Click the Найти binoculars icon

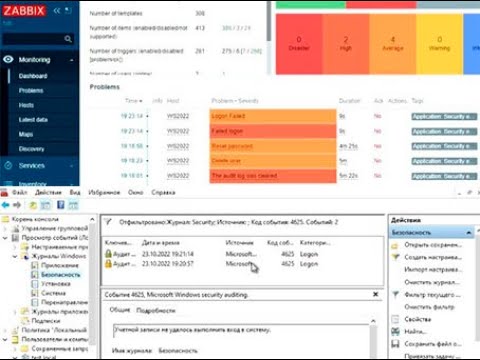395,331
